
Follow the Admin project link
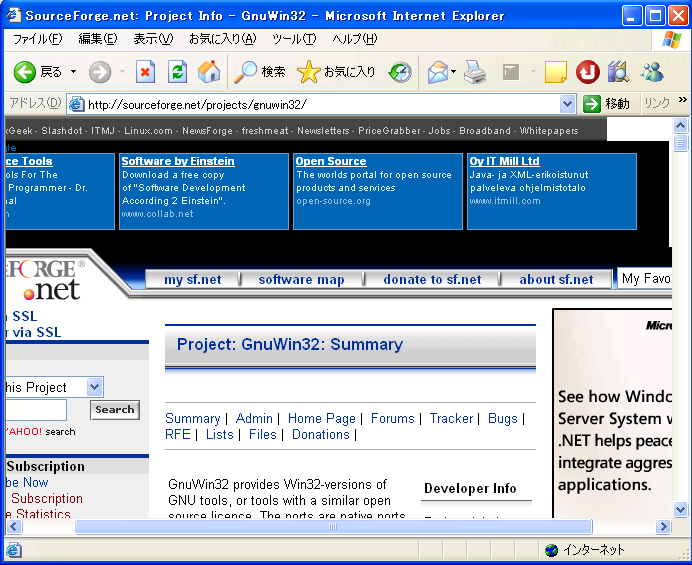[254, 418]
